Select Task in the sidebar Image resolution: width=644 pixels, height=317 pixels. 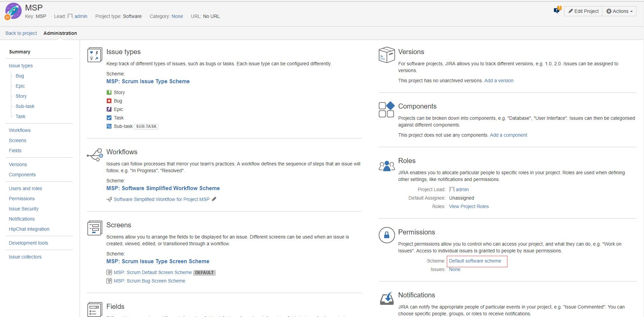20,116
